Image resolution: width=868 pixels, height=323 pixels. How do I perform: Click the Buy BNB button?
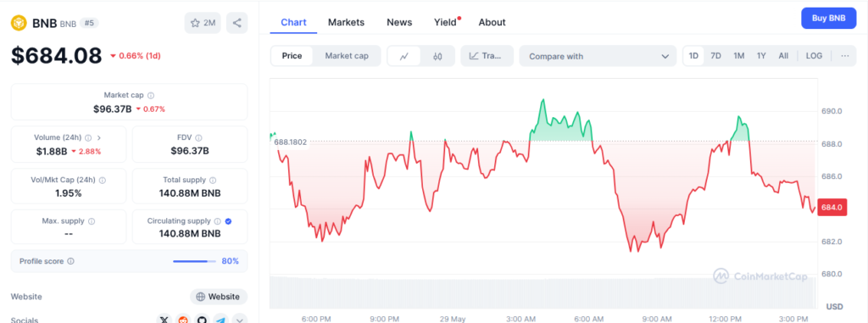pyautogui.click(x=829, y=19)
